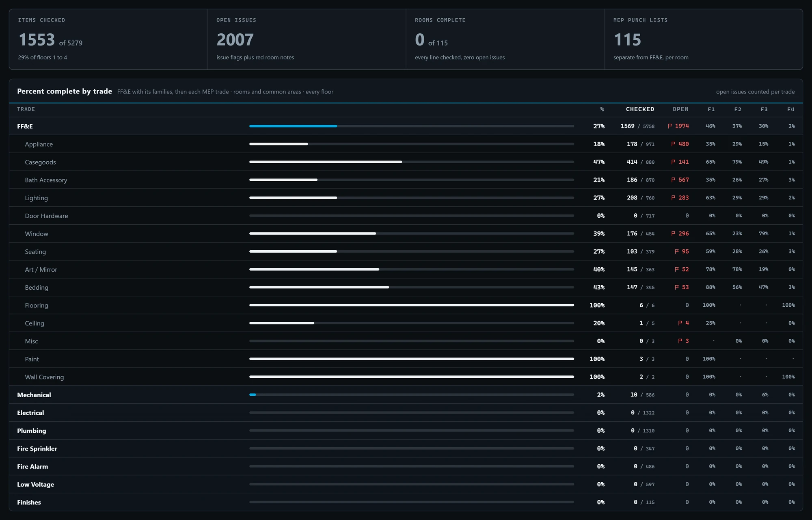Click the flag icon in Bath Accessory row
Image resolution: width=812 pixels, height=520 pixels.
coord(673,180)
